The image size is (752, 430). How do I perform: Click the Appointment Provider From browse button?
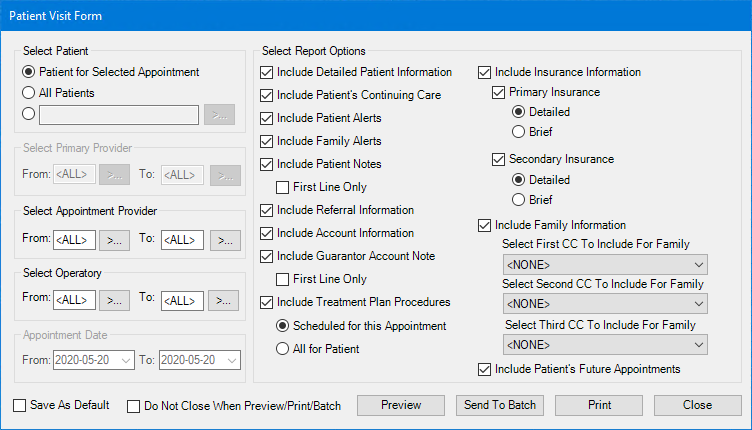(115, 240)
